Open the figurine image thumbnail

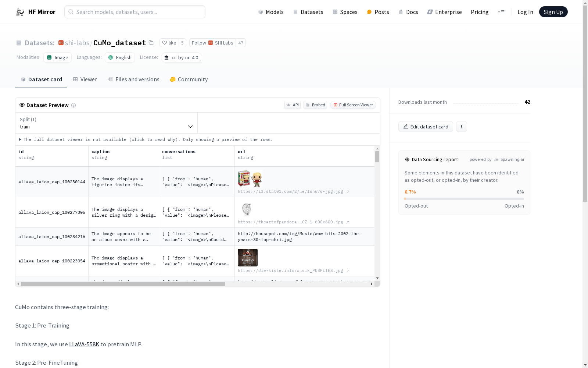(x=250, y=178)
